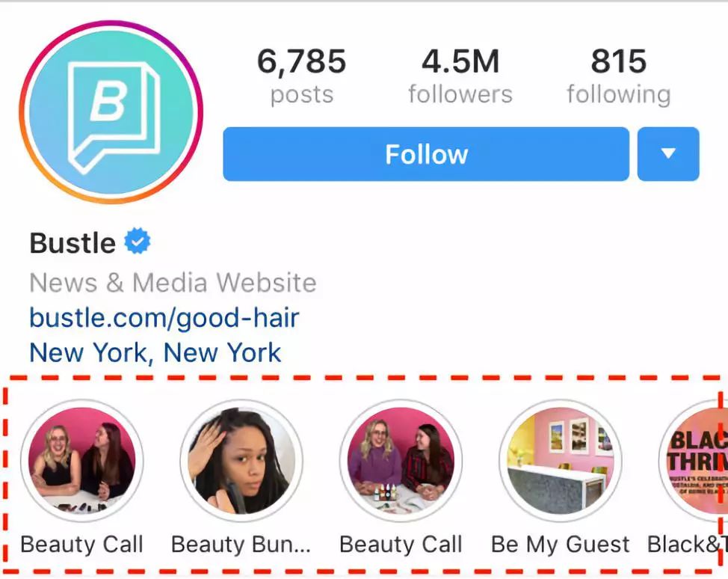Click the Beauty Bun... label text

pyautogui.click(x=241, y=544)
